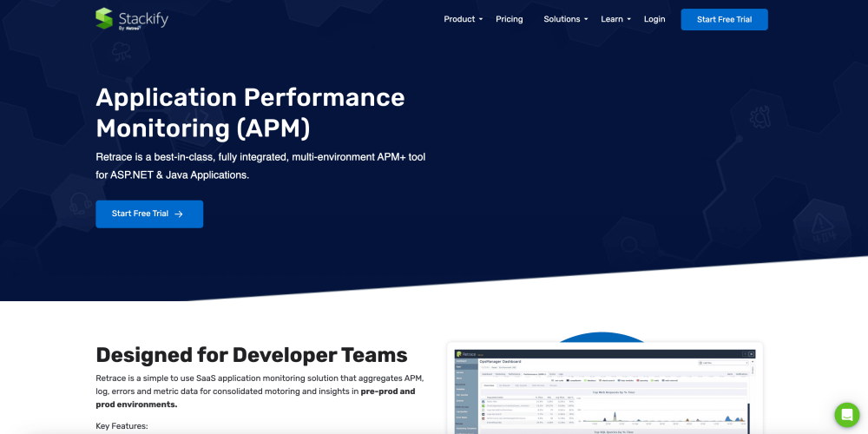Image resolution: width=868 pixels, height=434 pixels.
Task: Click the Designed for Developer Teams heading
Action: click(251, 354)
